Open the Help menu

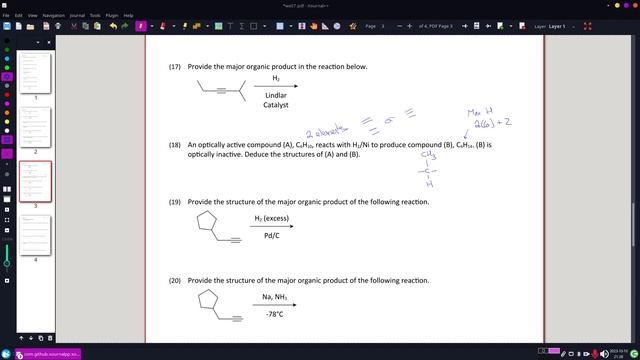point(128,16)
